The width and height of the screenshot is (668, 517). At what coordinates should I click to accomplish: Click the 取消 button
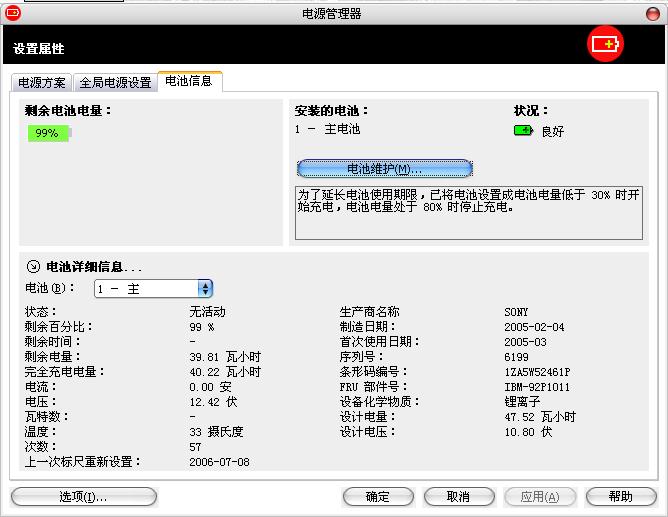click(459, 496)
